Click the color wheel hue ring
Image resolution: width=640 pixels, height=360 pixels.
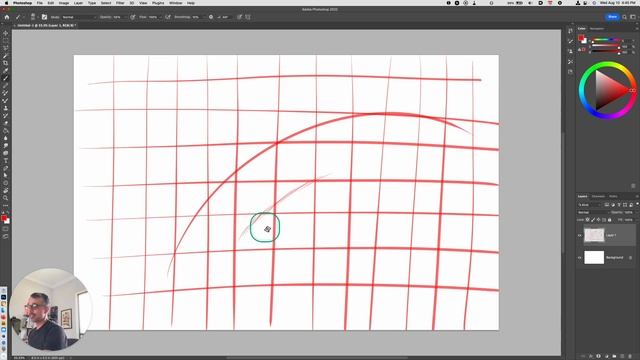click(608, 64)
